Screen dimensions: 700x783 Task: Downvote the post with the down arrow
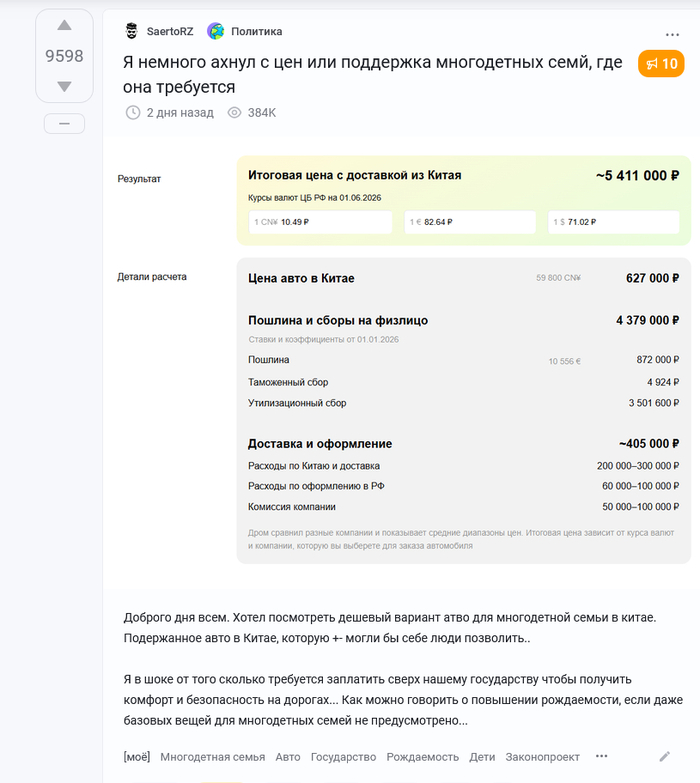[64, 86]
